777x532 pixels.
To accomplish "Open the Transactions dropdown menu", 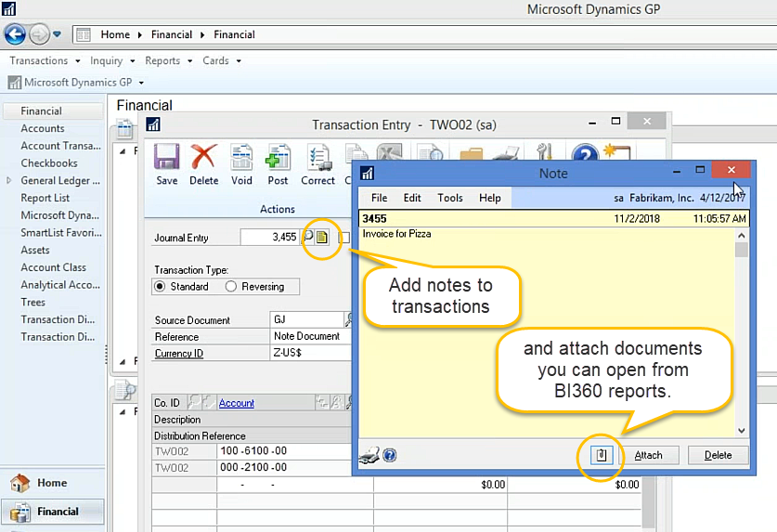I will (x=43, y=60).
